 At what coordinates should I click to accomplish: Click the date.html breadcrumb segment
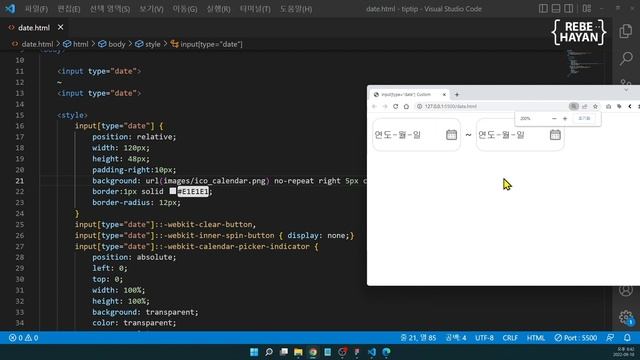pos(37,44)
